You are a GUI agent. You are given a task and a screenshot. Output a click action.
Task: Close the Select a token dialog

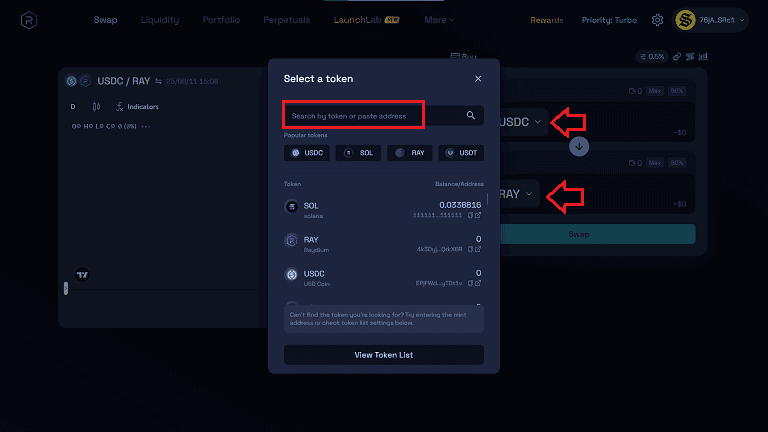(478, 79)
